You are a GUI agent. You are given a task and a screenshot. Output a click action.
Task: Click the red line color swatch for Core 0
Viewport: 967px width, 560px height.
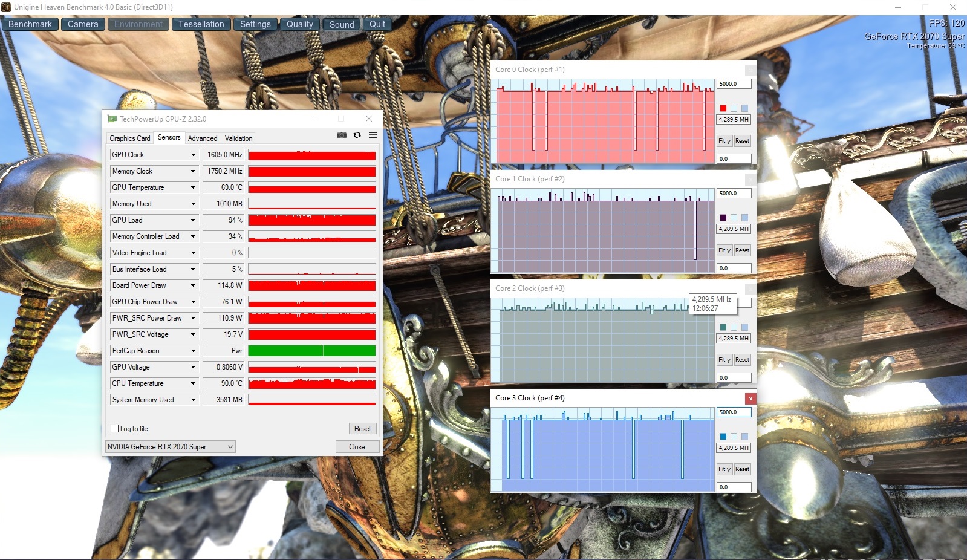(723, 108)
